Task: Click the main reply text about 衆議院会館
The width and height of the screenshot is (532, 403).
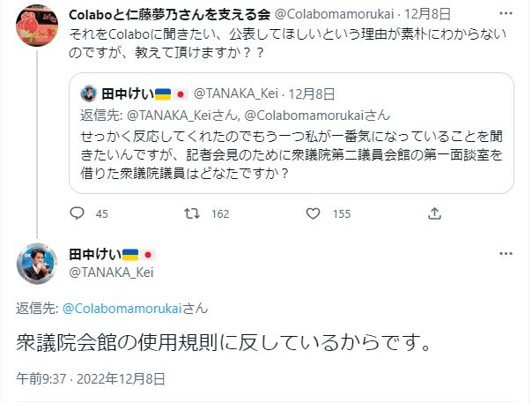Action: click(x=225, y=342)
